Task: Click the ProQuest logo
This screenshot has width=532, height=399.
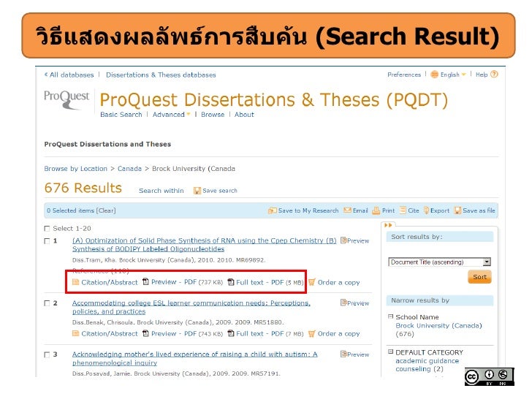Action: pyautogui.click(x=66, y=99)
